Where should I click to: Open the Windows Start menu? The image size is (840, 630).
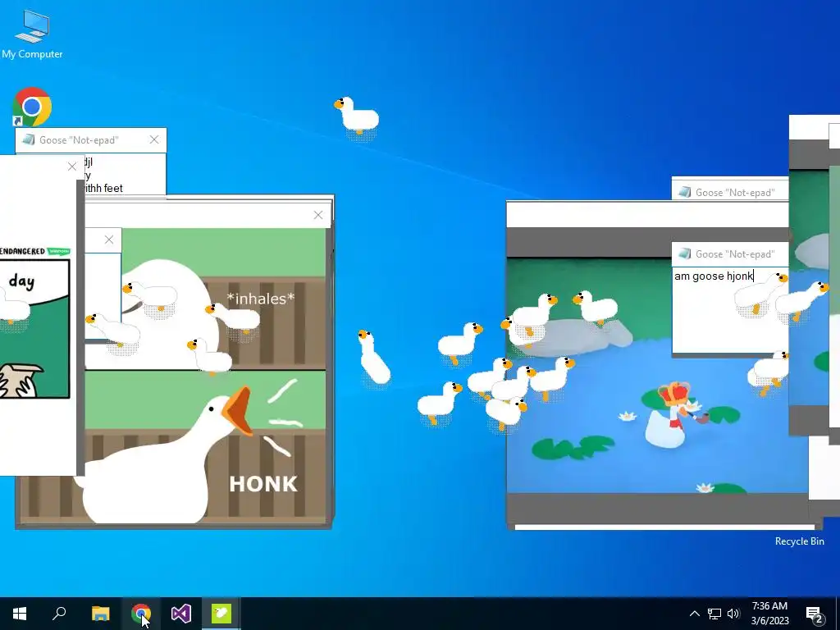pos(20,614)
